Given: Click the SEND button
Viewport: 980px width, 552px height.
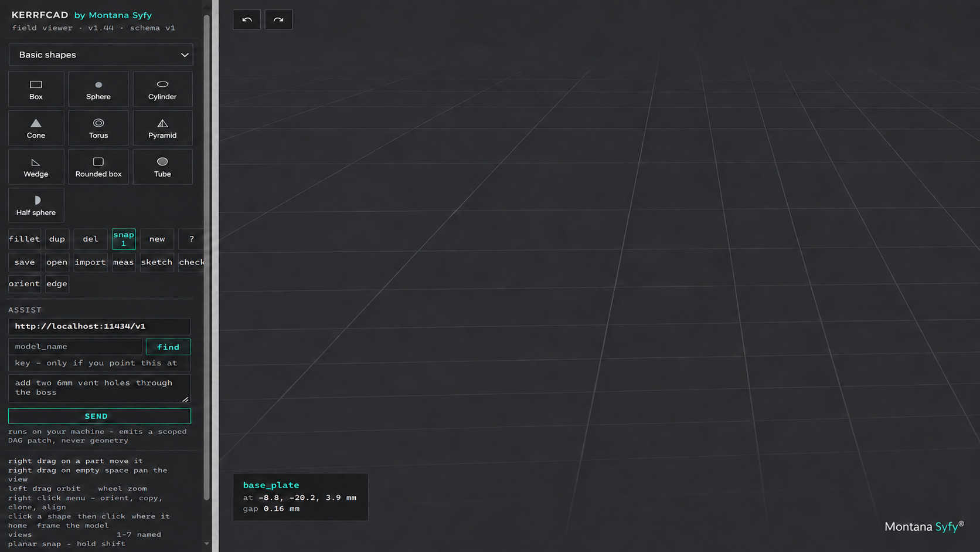Looking at the screenshot, I should pyautogui.click(x=100, y=416).
